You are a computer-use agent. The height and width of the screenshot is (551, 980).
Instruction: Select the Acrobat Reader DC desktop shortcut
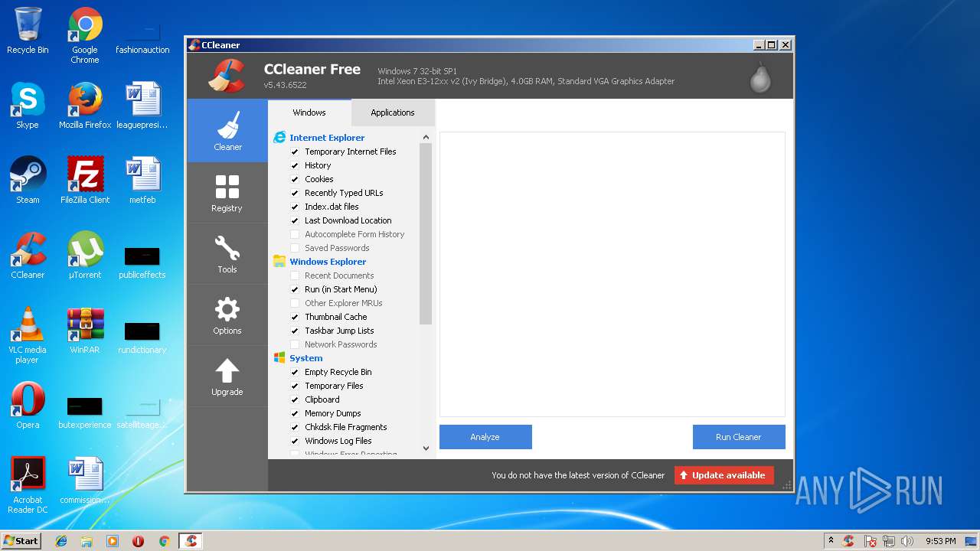coord(28,485)
